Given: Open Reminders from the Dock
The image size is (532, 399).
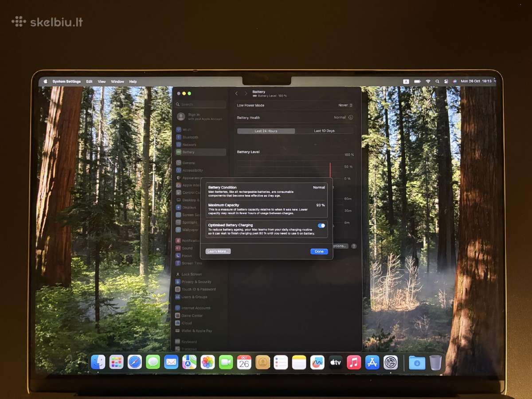Looking at the screenshot, I should point(281,362).
